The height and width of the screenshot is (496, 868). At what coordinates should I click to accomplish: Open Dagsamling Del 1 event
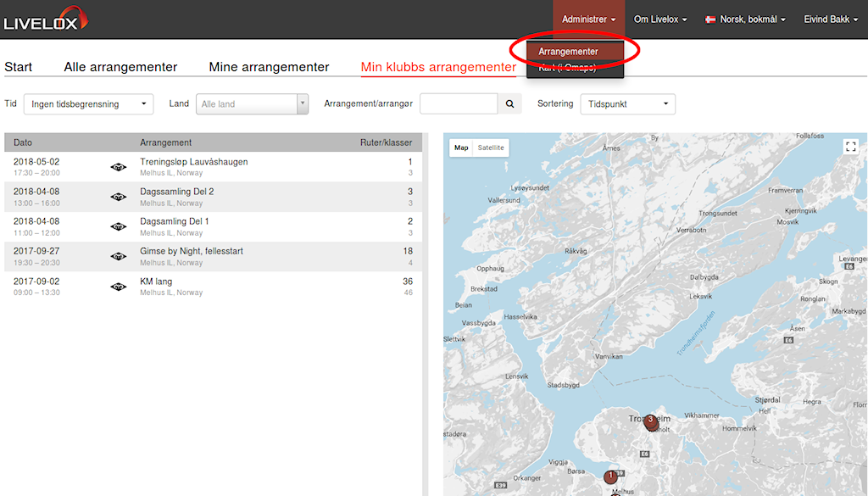(175, 221)
